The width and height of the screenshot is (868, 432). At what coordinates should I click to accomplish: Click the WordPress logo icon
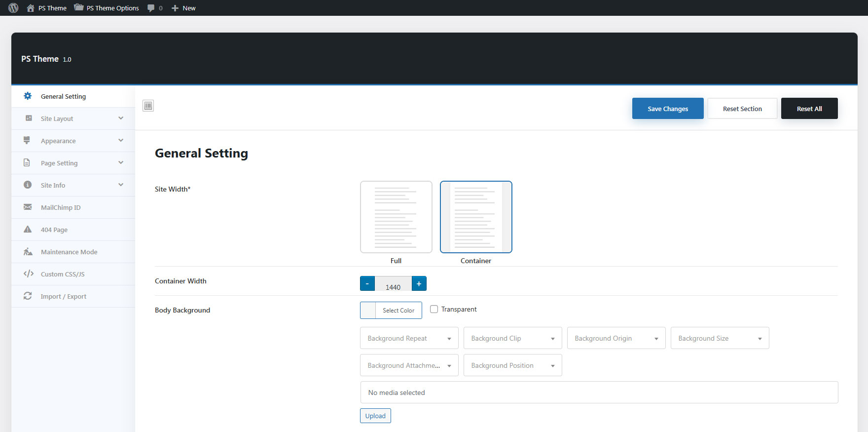(x=13, y=8)
